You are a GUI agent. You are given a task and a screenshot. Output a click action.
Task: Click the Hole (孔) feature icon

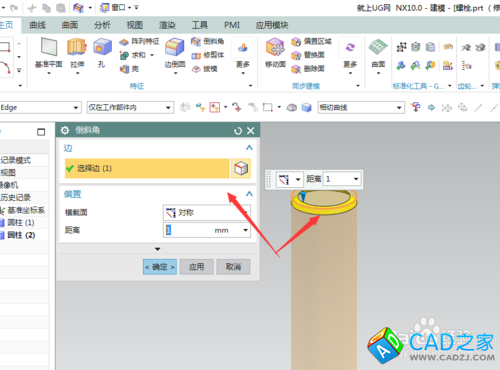click(102, 47)
